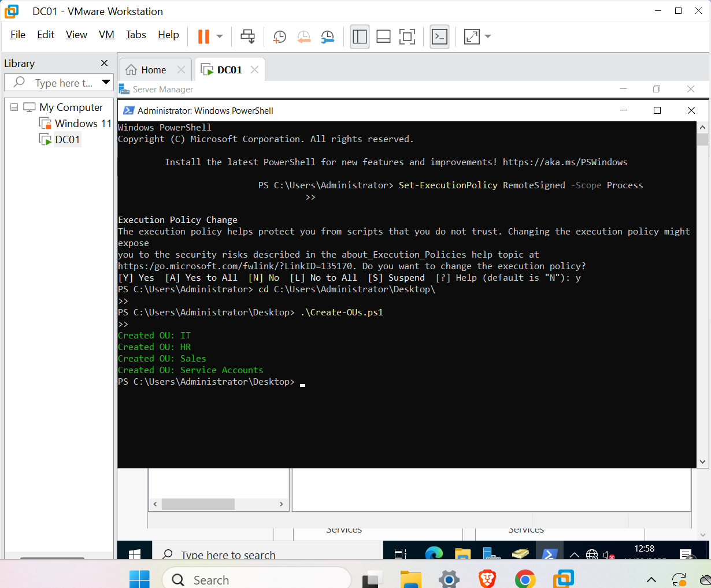Collapse the My Computer tree node

[x=14, y=107]
